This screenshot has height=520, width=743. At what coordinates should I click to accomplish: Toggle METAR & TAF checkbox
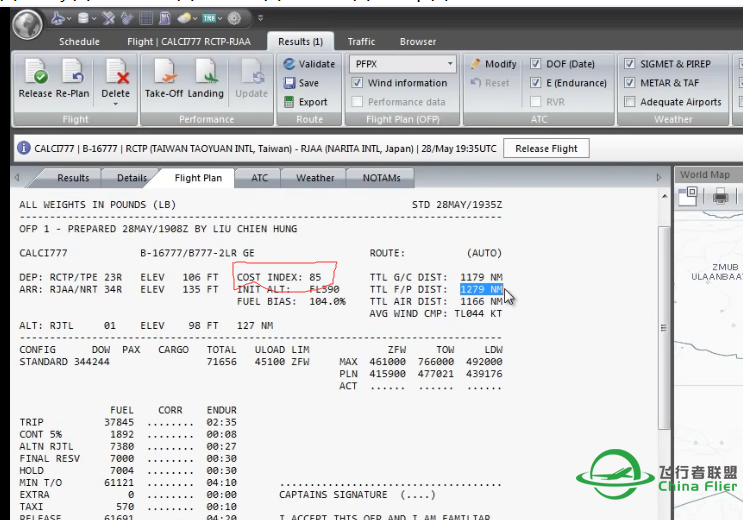629,83
